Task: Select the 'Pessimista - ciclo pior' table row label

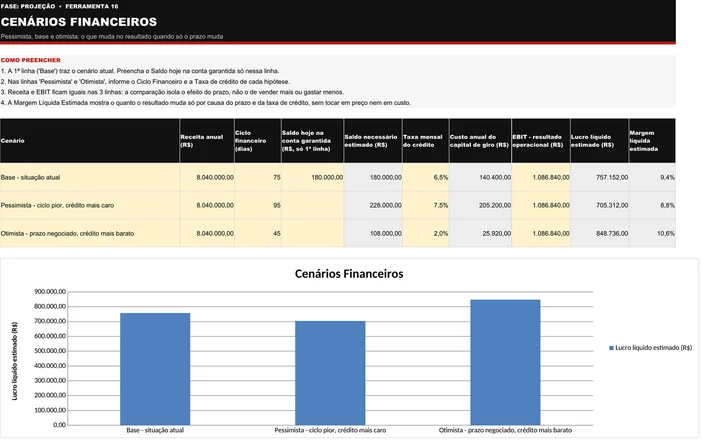Action: (x=90, y=205)
